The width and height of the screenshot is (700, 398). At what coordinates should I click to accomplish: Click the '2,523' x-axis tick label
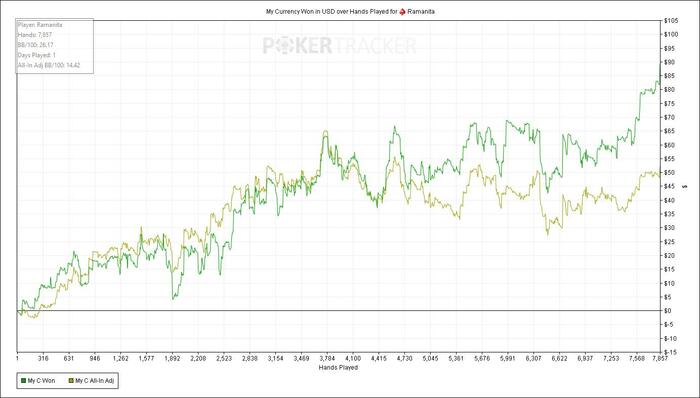(x=224, y=358)
